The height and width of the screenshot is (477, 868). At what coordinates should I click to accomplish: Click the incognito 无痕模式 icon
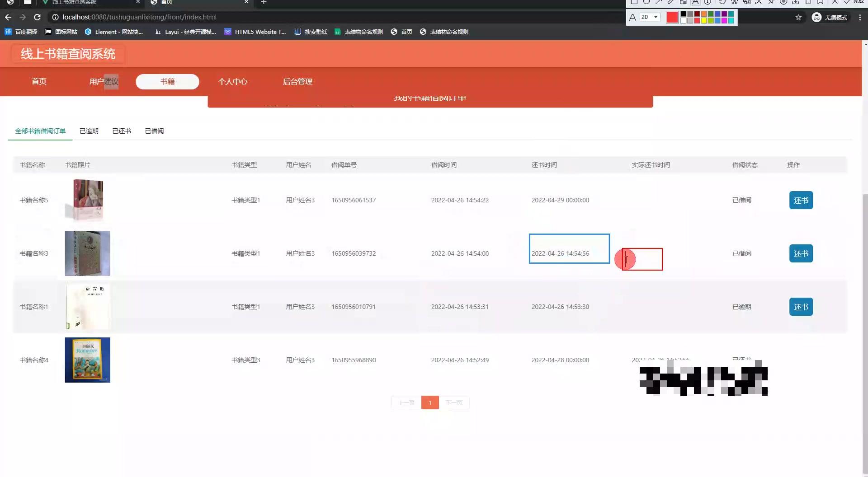816,17
